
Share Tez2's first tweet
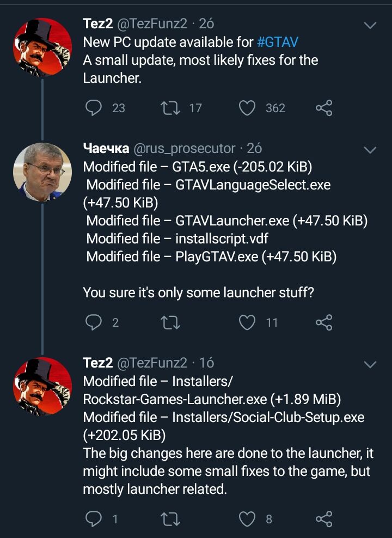324,108
